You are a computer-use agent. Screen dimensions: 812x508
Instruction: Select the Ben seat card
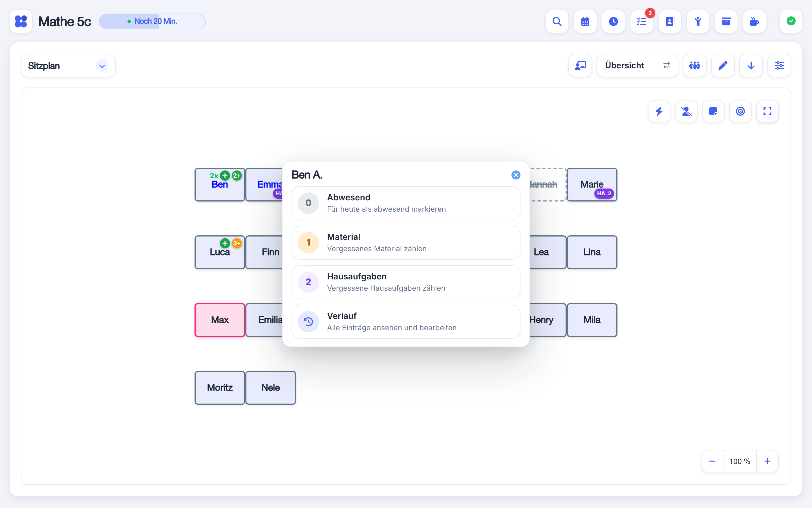pos(220,185)
